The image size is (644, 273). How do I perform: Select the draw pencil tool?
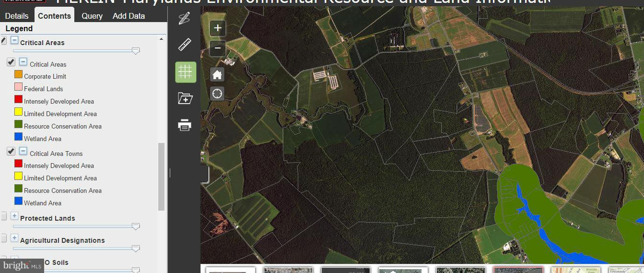pyautogui.click(x=185, y=18)
